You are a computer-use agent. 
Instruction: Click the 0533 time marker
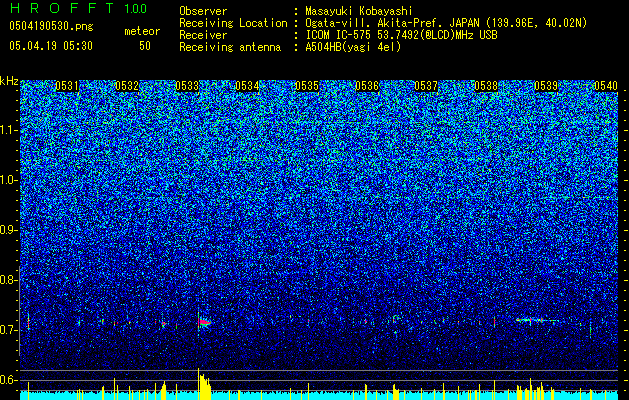tap(187, 86)
